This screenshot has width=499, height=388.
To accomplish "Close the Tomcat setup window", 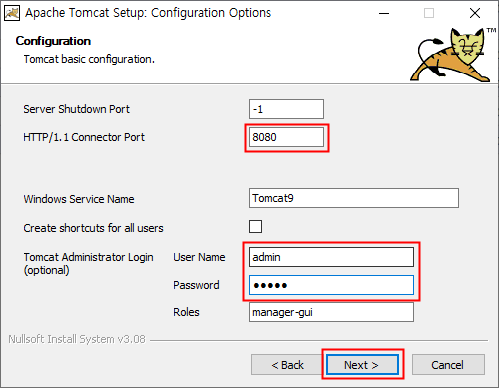I will (x=475, y=13).
